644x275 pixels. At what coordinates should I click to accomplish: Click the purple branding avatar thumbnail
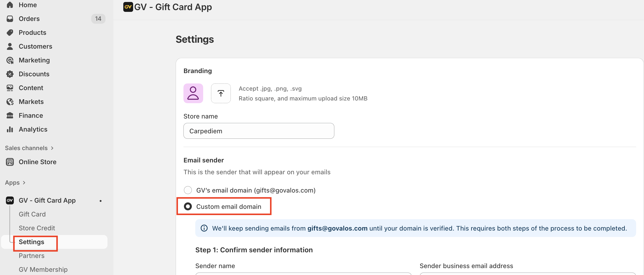point(193,93)
